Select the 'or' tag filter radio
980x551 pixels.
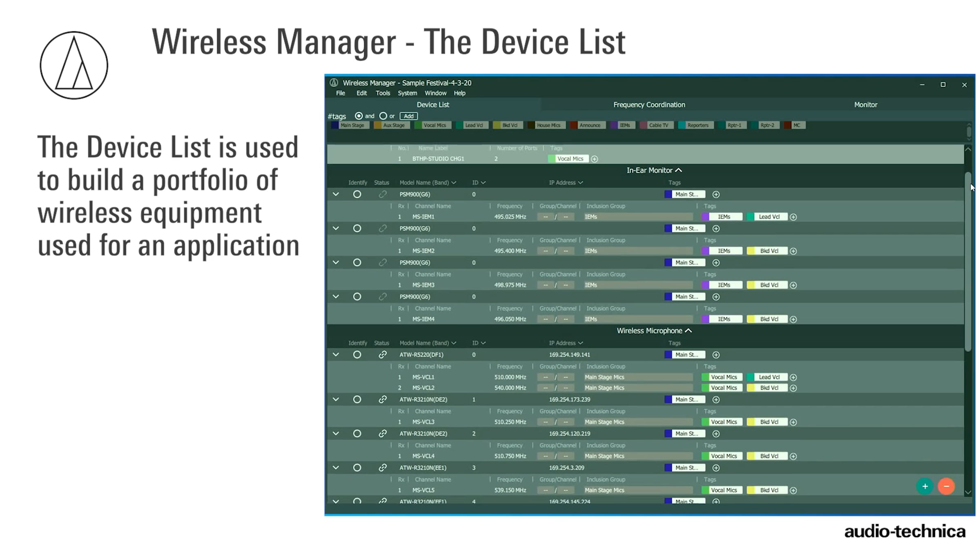click(383, 116)
